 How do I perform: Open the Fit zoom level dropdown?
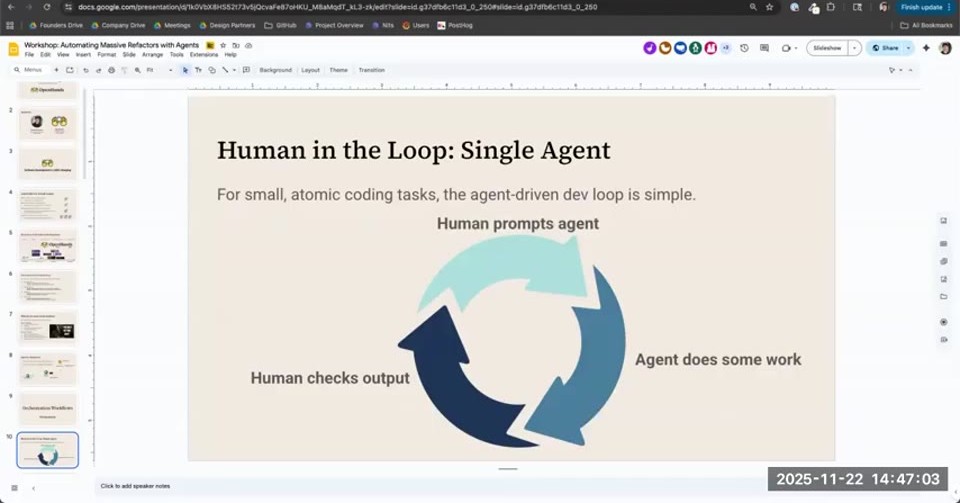pos(159,70)
